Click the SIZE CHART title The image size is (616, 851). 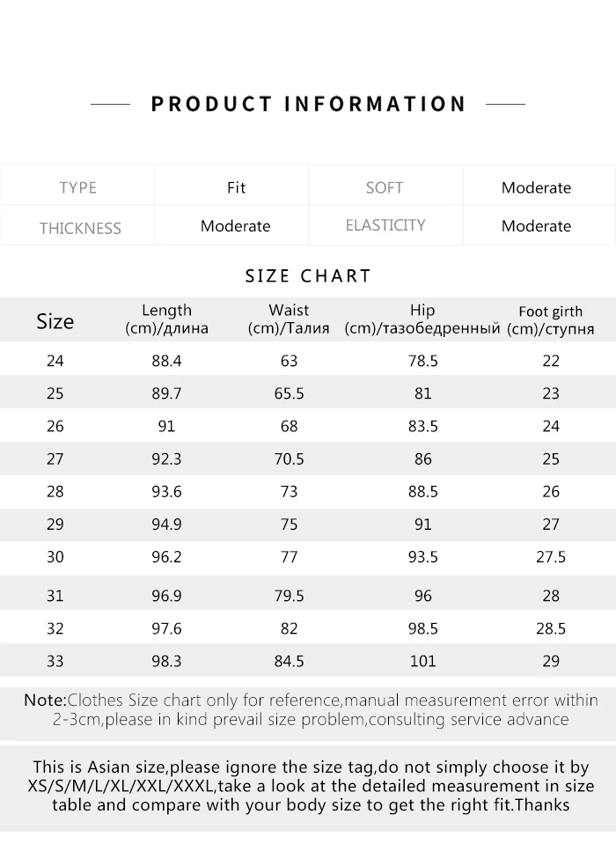tap(308, 275)
